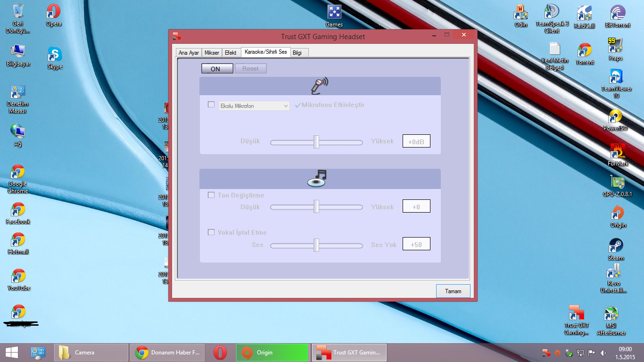Check the box beside Ekolu Mikrofon dropdown
This screenshot has width=644, height=362.
click(x=211, y=105)
